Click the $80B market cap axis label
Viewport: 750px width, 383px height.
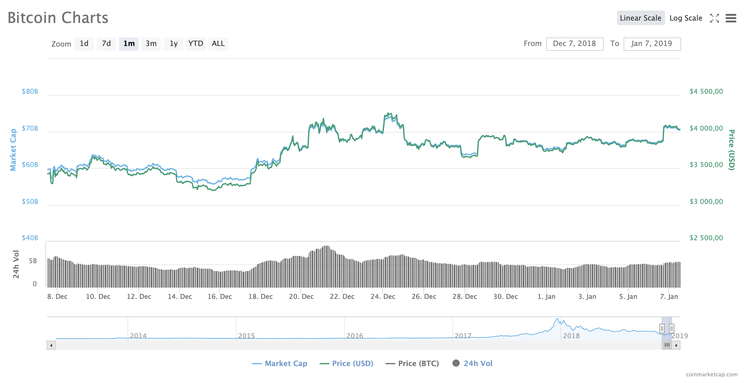(30, 91)
